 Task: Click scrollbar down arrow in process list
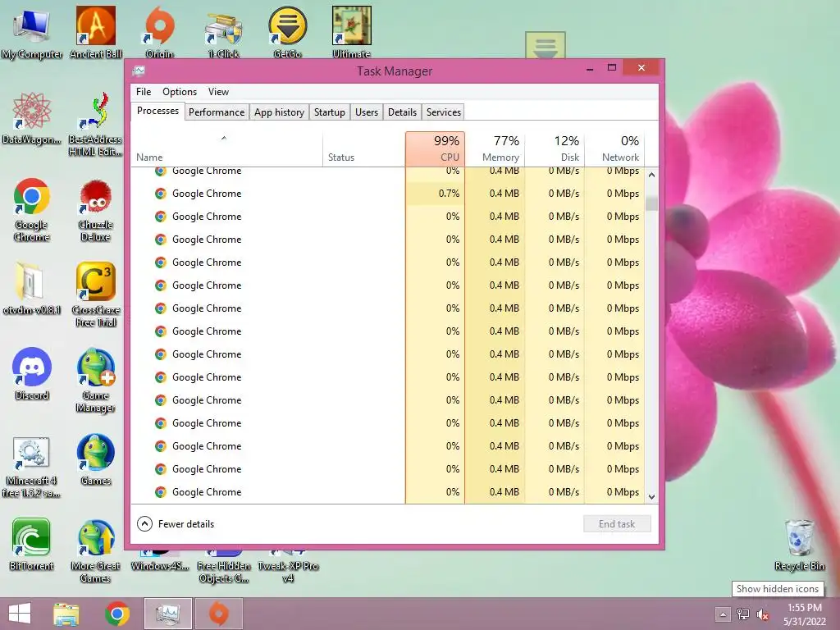tap(651, 496)
